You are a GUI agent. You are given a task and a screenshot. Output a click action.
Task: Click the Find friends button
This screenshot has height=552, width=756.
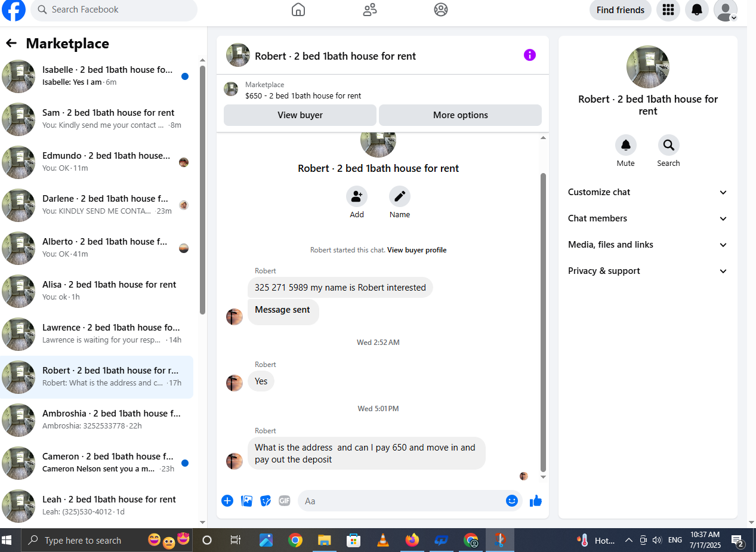tap(621, 10)
